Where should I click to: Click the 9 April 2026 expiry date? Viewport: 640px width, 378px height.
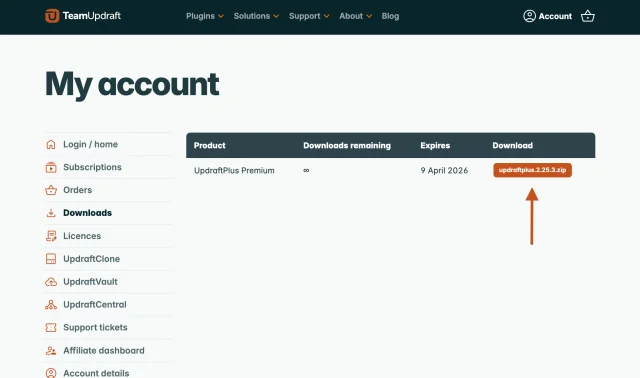pyautogui.click(x=444, y=170)
